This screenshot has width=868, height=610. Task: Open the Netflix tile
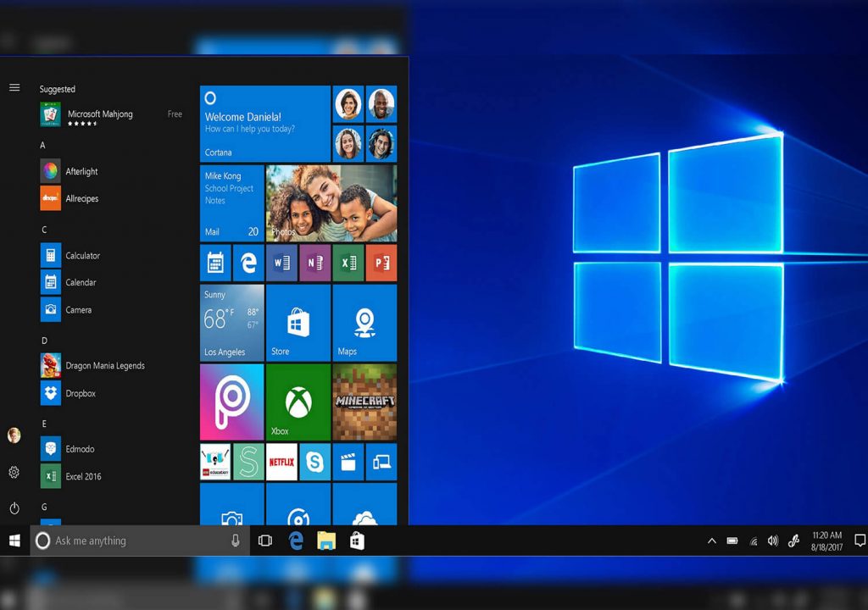281,462
